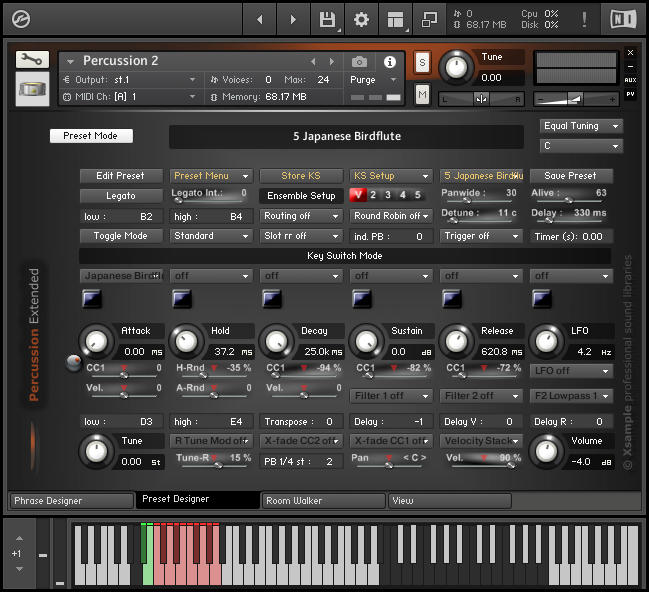Toggle Preset Mode button
Screen dimensions: 649x592
[91, 136]
